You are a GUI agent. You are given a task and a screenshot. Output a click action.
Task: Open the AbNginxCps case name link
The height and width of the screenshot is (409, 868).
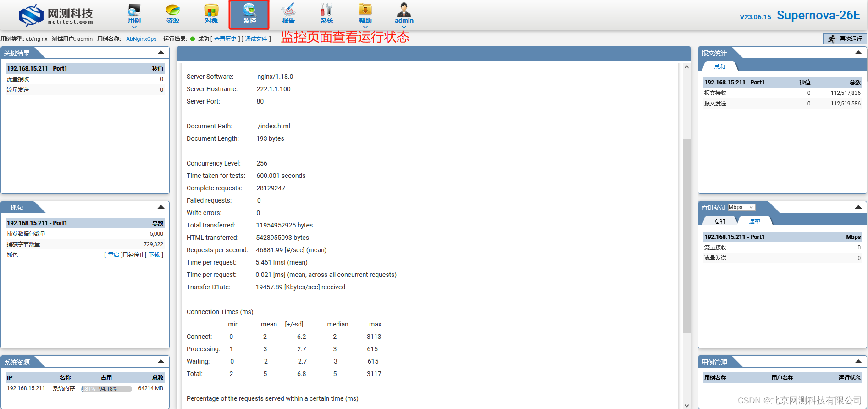click(141, 39)
